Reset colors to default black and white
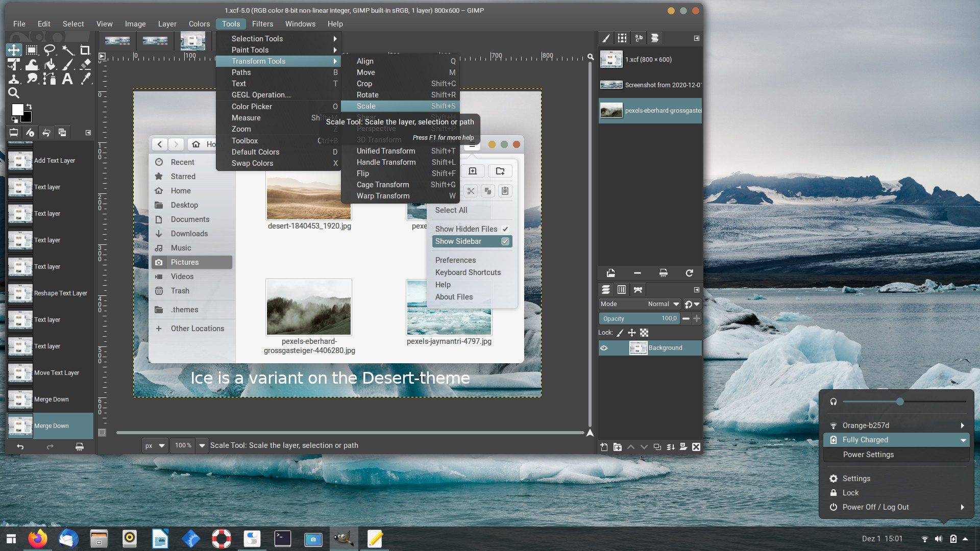This screenshot has width=980, height=551. [x=15, y=119]
